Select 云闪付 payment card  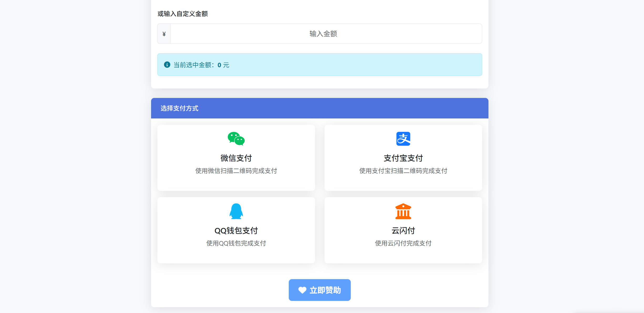403,230
